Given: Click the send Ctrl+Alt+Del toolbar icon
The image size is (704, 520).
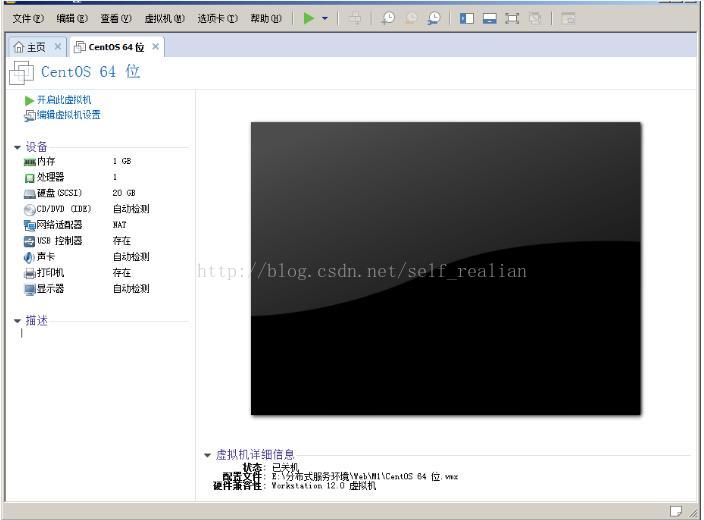Looking at the screenshot, I should (x=355, y=18).
